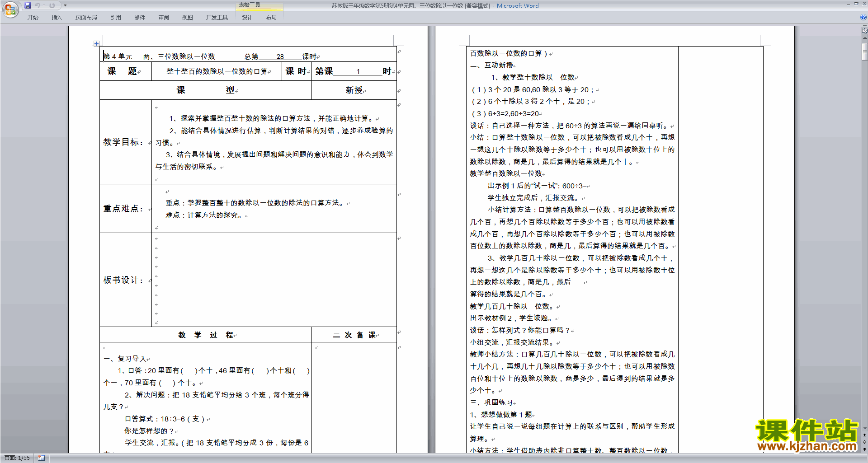Click vertical scrollbar down arrow
868x463 pixels.
pos(864,428)
